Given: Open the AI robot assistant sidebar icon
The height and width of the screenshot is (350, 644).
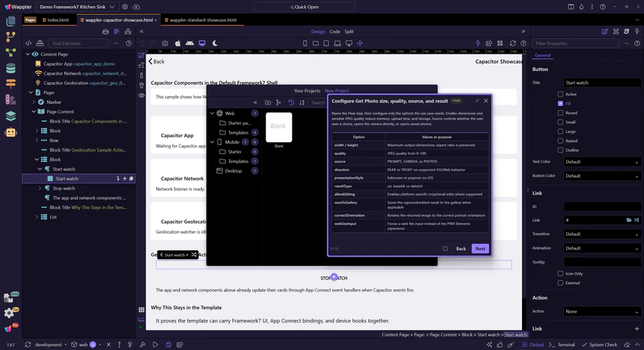Looking at the screenshot, I should (x=11, y=132).
